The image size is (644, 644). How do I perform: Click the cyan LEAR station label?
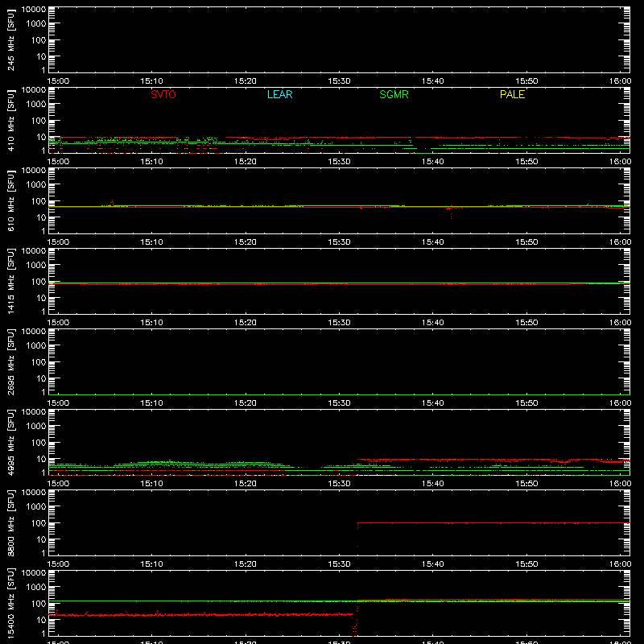(279, 94)
